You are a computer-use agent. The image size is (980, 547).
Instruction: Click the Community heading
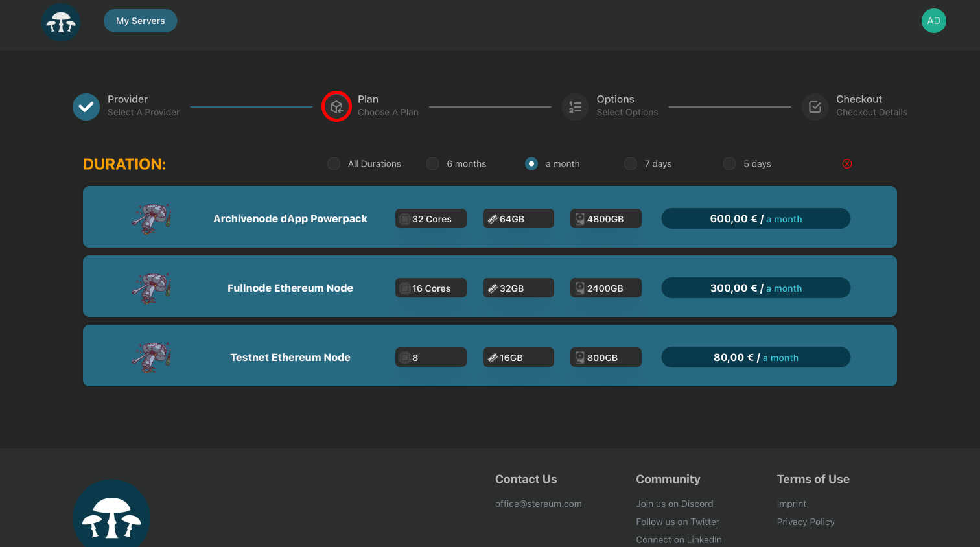[x=668, y=479]
